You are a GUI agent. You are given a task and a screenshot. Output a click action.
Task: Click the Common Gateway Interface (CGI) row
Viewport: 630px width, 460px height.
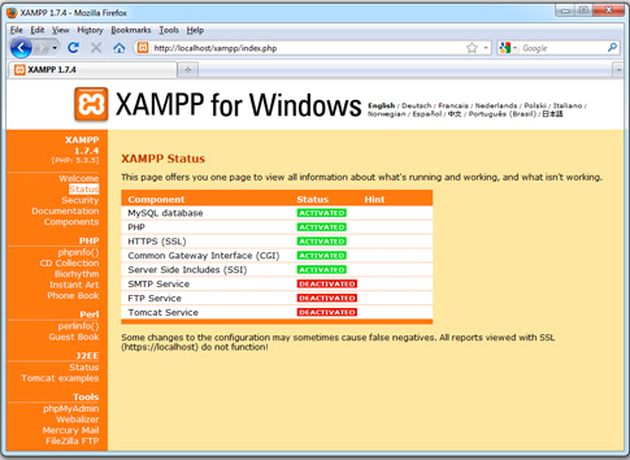pyautogui.click(x=277, y=256)
